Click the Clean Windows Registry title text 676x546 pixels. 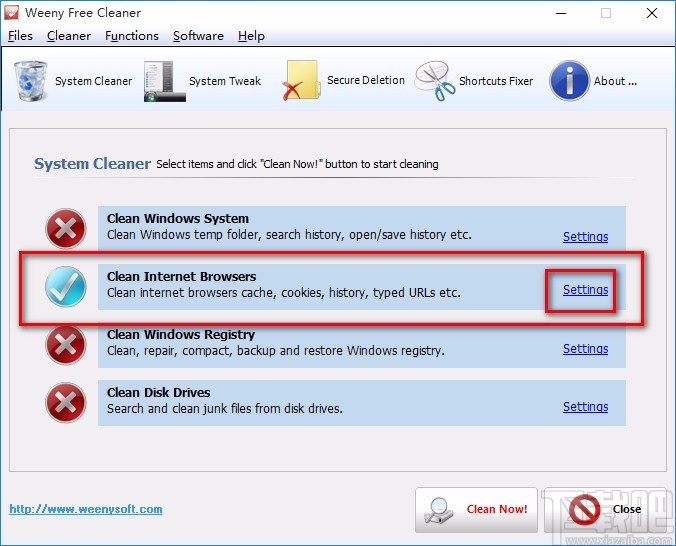click(181, 335)
